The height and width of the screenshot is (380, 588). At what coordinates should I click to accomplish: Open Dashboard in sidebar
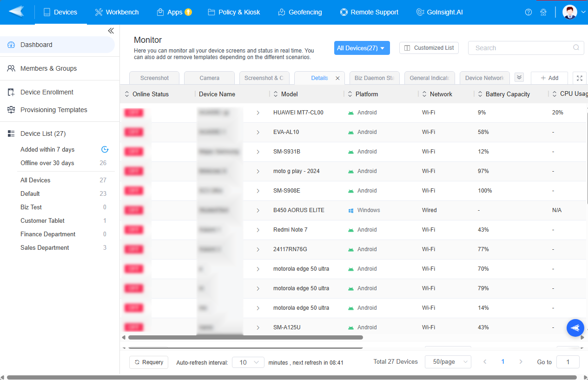57,45
